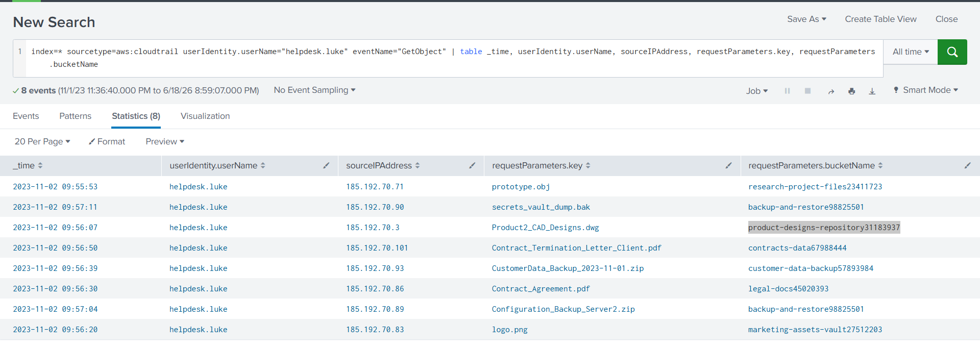Sort by userIdentity.userName column
This screenshot has height=348, width=980.
coord(217,165)
